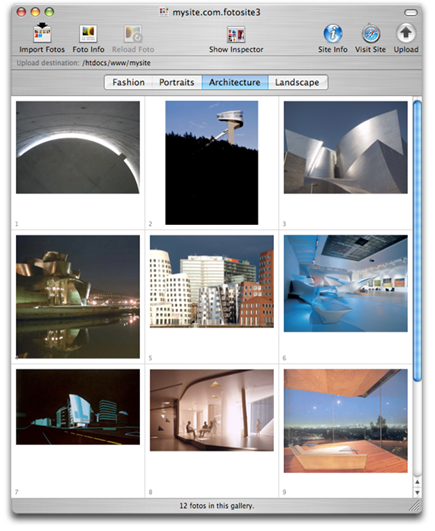Screen dimensions: 435x531
Task: Switch to the Fashion gallery tab
Action: click(x=129, y=82)
